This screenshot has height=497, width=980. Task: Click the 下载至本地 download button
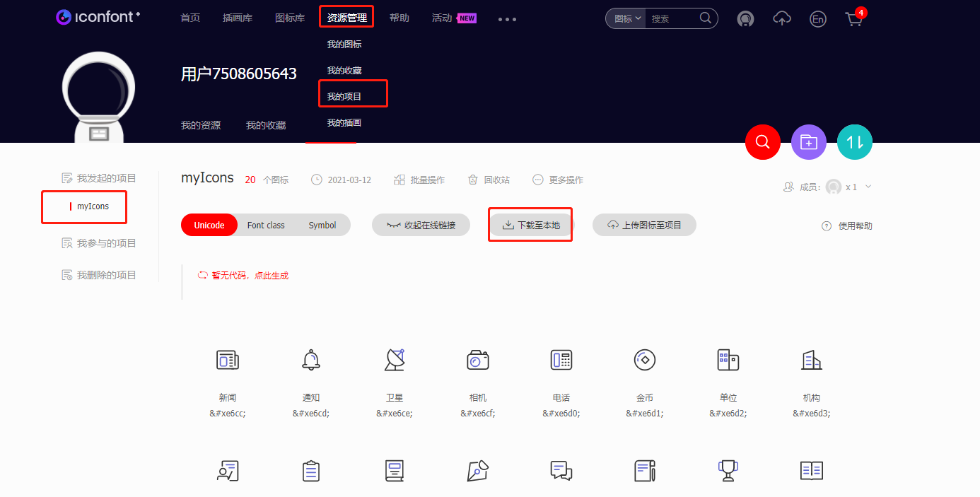click(x=530, y=224)
